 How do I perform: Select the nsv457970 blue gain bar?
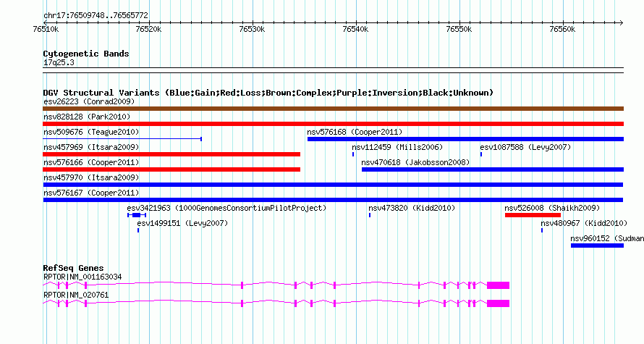[x=333, y=185]
